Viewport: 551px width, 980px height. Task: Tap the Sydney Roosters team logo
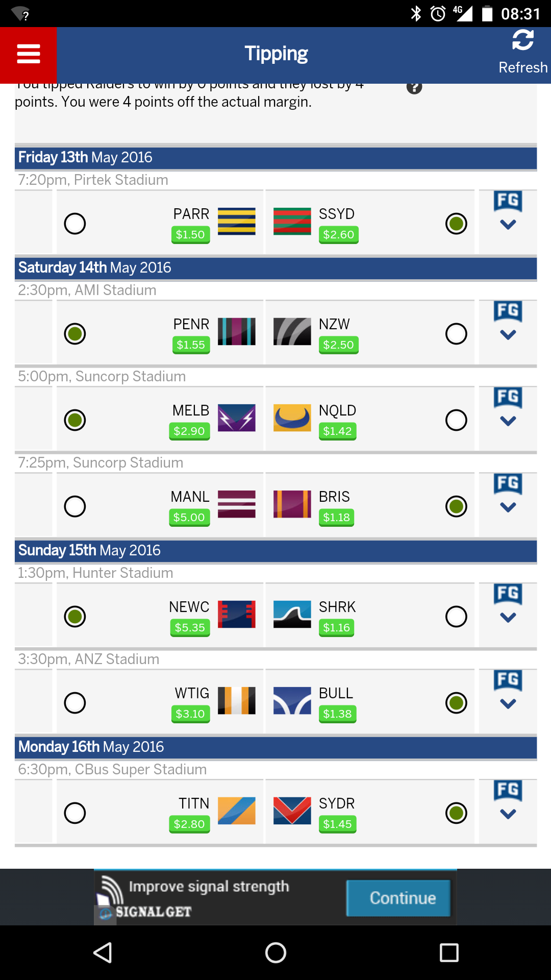[x=292, y=811]
